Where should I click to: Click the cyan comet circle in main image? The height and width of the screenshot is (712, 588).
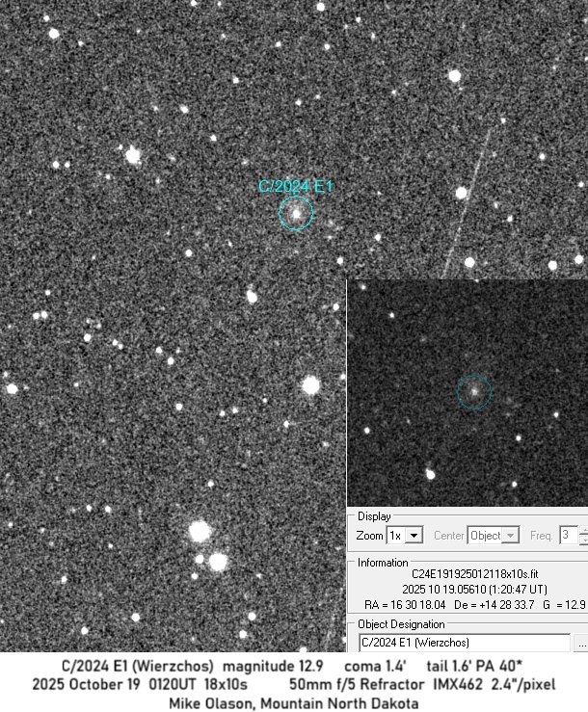tap(296, 213)
